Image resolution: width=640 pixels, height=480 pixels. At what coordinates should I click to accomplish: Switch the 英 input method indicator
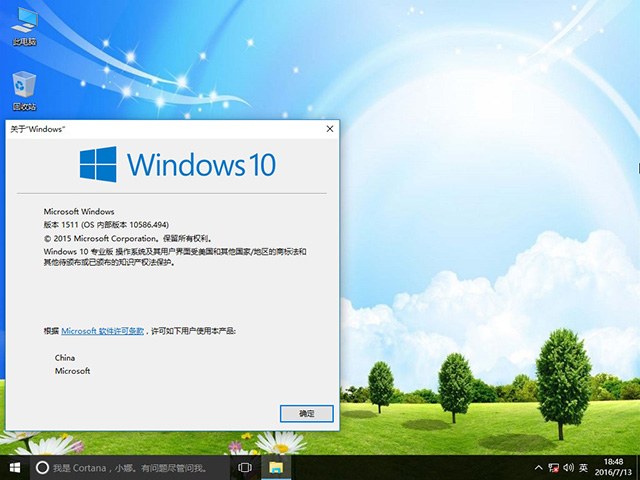pyautogui.click(x=583, y=467)
